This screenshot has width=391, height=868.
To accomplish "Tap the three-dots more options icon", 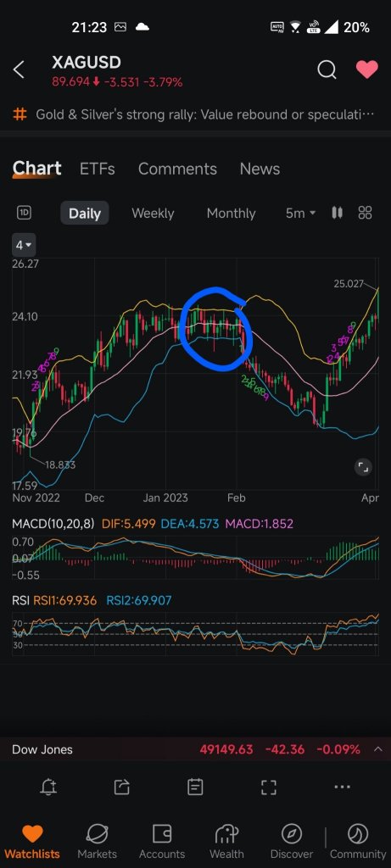I will [343, 787].
